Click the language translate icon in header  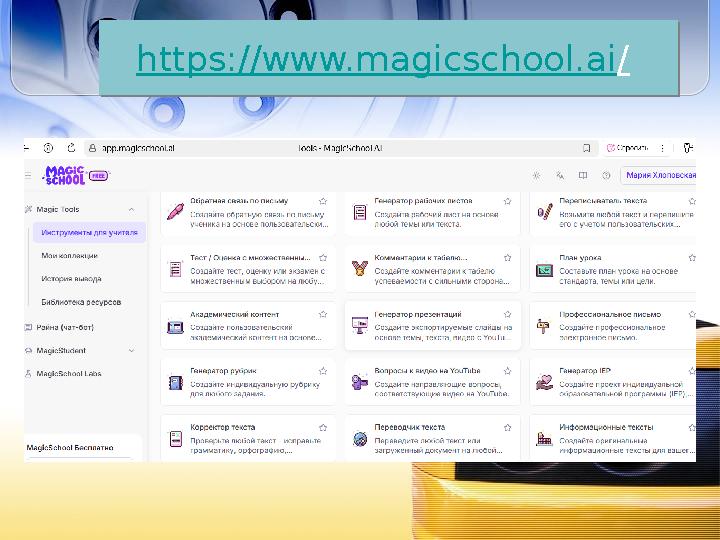(560, 175)
